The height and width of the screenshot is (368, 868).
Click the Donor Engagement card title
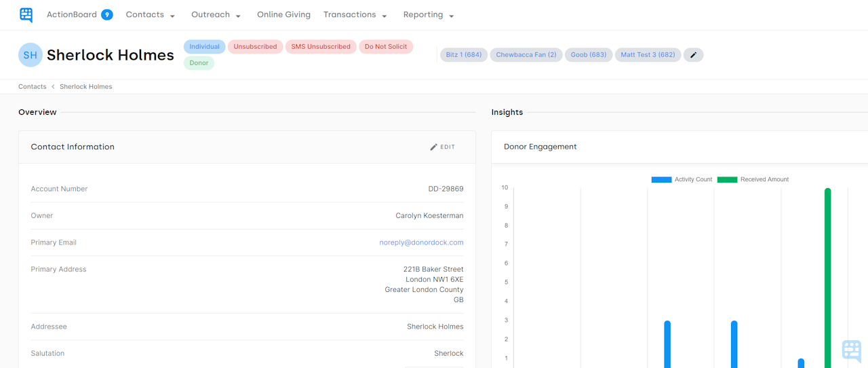540,147
